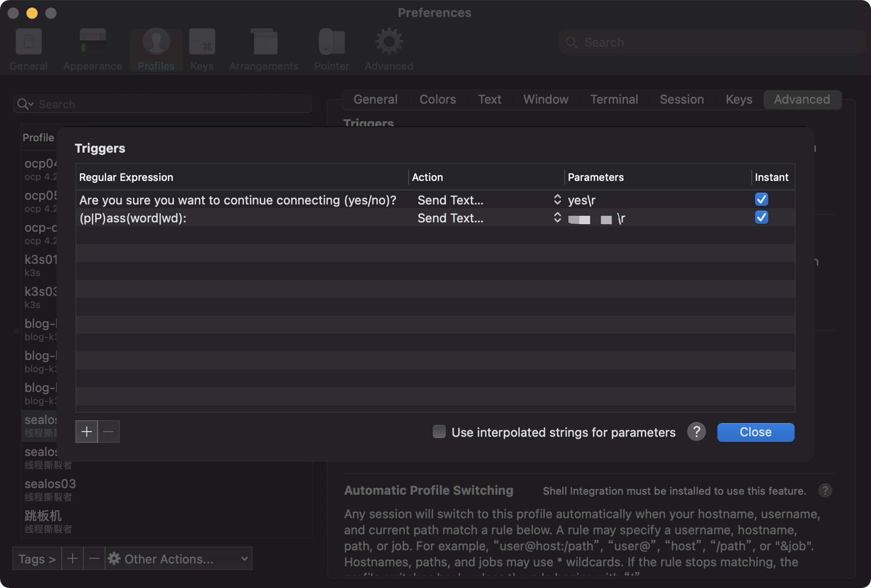This screenshot has height=588, width=871.
Task: Click the Tags button
Action: tap(37, 559)
